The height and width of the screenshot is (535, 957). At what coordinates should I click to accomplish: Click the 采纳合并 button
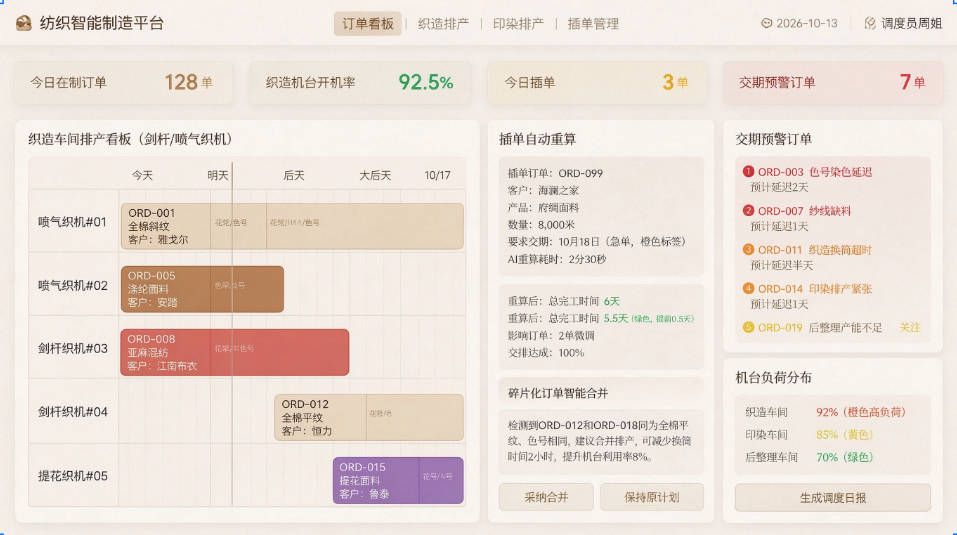click(546, 497)
